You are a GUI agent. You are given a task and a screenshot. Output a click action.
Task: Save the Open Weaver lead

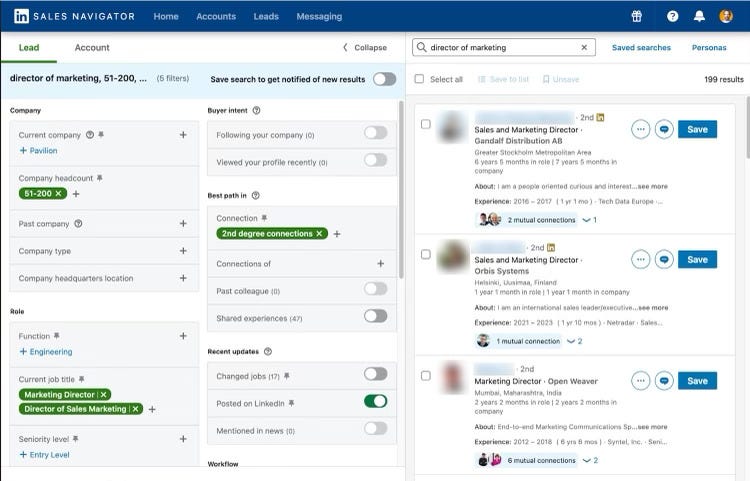tap(697, 381)
